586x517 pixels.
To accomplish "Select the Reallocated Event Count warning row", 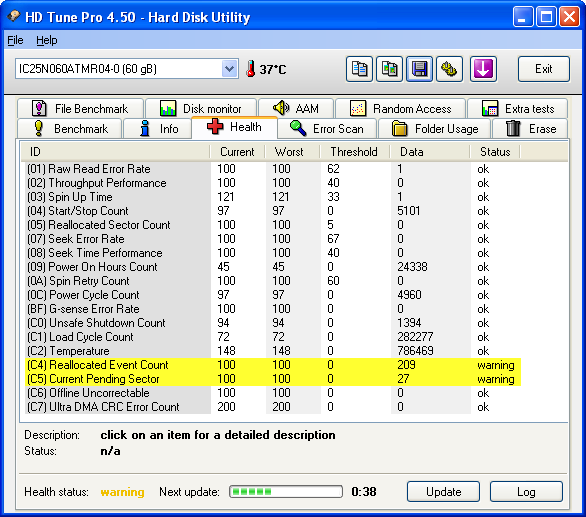I will tap(273, 365).
